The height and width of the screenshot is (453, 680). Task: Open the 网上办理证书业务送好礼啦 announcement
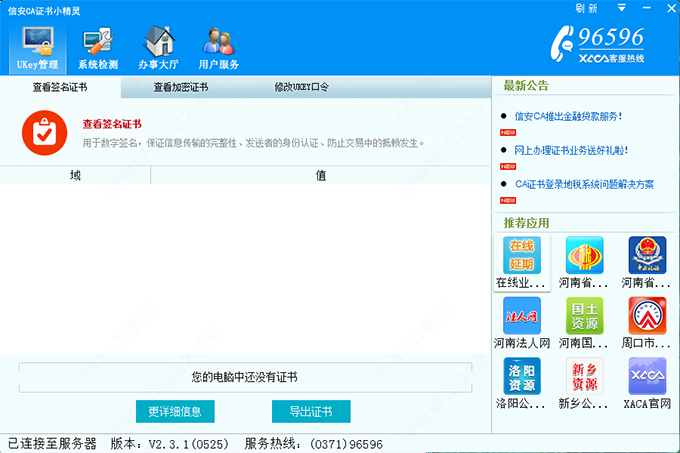tap(571, 150)
